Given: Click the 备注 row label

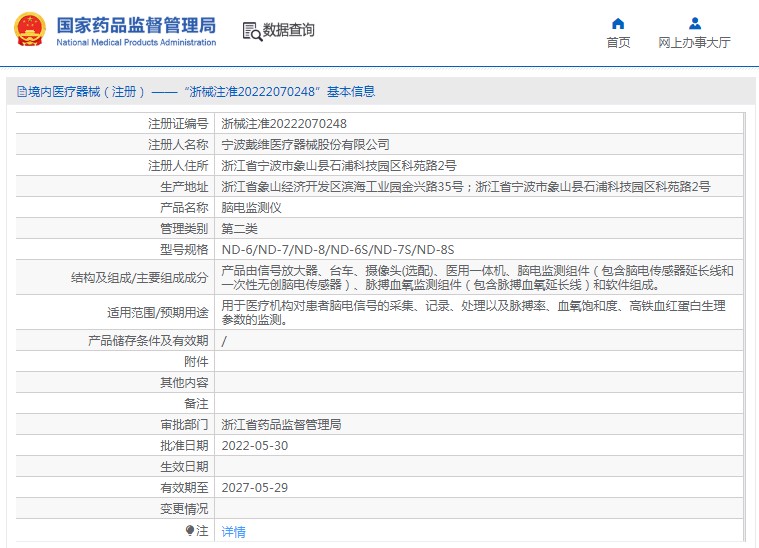Looking at the screenshot, I should [197, 404].
